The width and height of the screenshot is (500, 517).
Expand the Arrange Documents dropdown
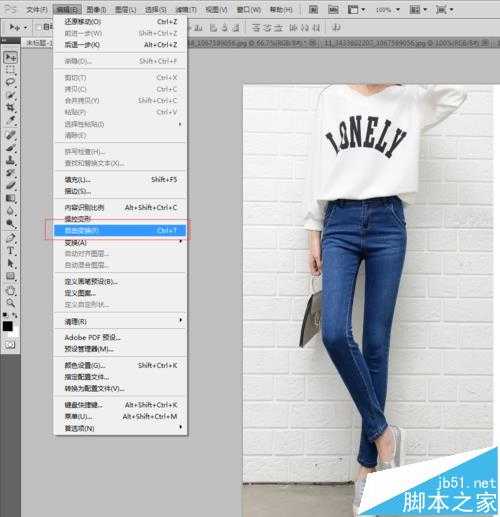click(x=418, y=10)
